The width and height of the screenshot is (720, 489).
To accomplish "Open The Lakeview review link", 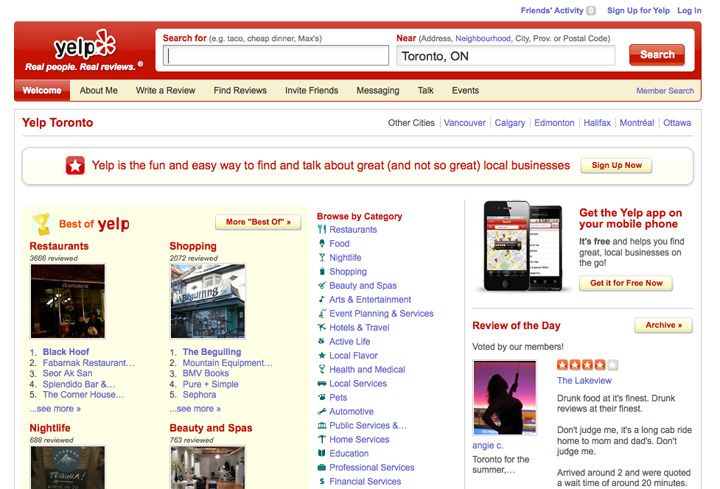I will click(584, 381).
